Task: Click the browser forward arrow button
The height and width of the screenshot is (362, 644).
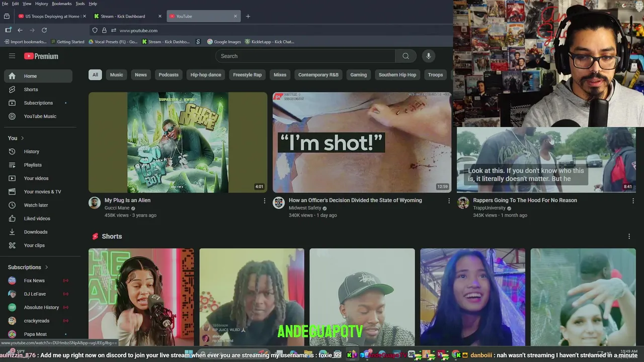Action: [x=32, y=30]
